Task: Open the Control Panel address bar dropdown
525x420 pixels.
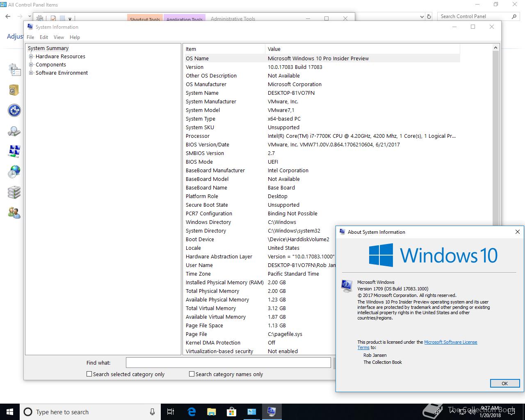Action: tap(422, 16)
